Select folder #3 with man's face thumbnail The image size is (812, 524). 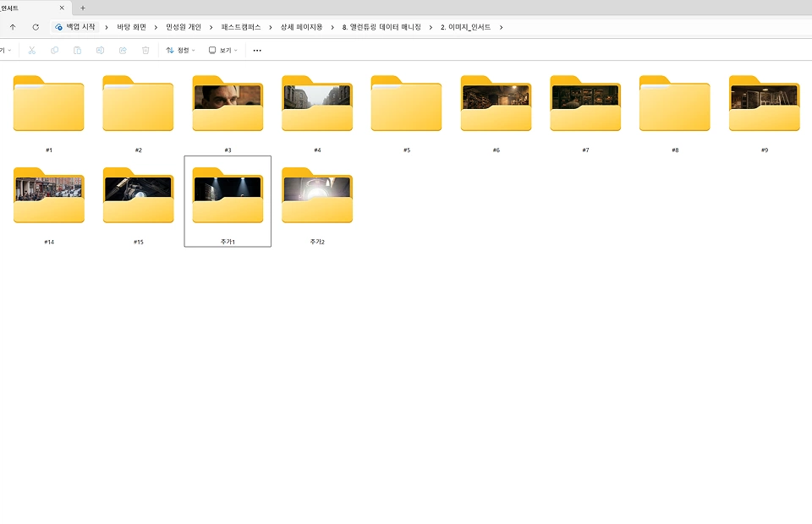click(x=228, y=103)
